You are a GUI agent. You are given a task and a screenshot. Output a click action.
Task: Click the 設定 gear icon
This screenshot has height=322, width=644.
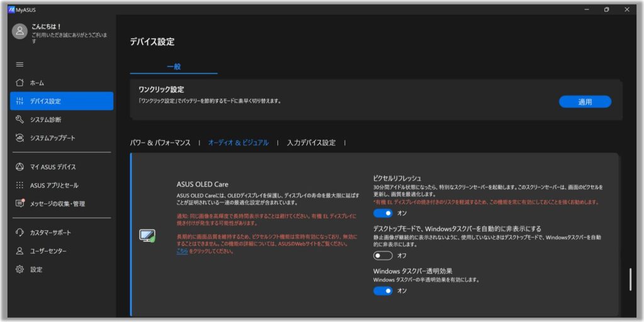pyautogui.click(x=19, y=269)
